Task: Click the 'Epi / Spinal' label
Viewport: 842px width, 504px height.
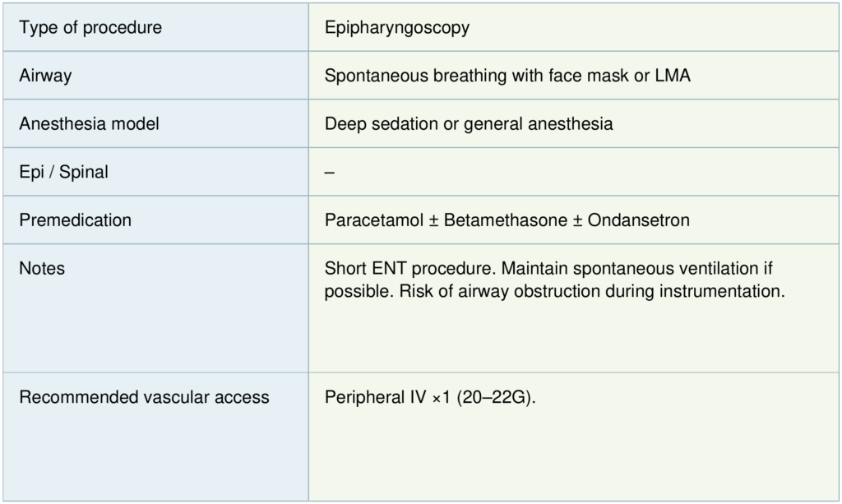Action: 64,173
